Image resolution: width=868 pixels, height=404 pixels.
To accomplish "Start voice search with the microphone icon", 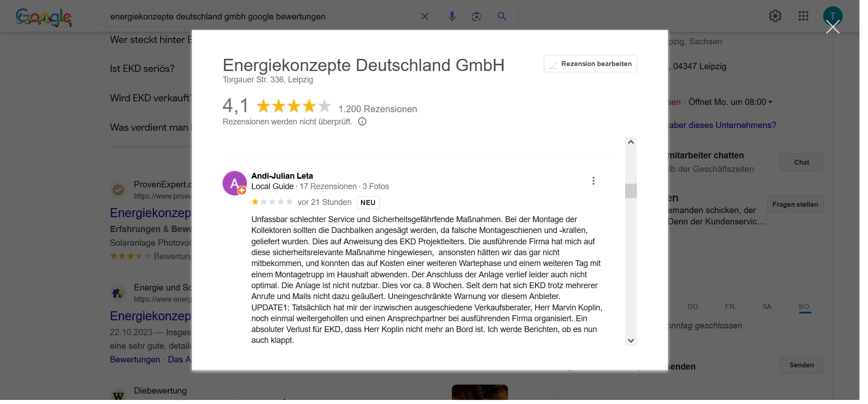I will click(451, 16).
